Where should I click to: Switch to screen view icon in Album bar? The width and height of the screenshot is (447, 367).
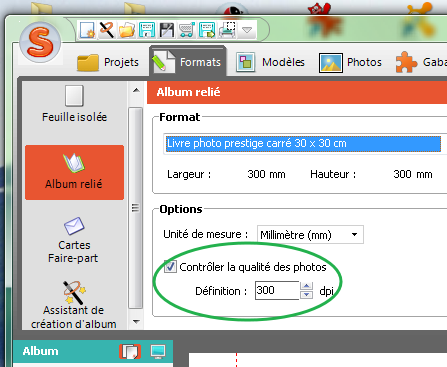point(158,351)
